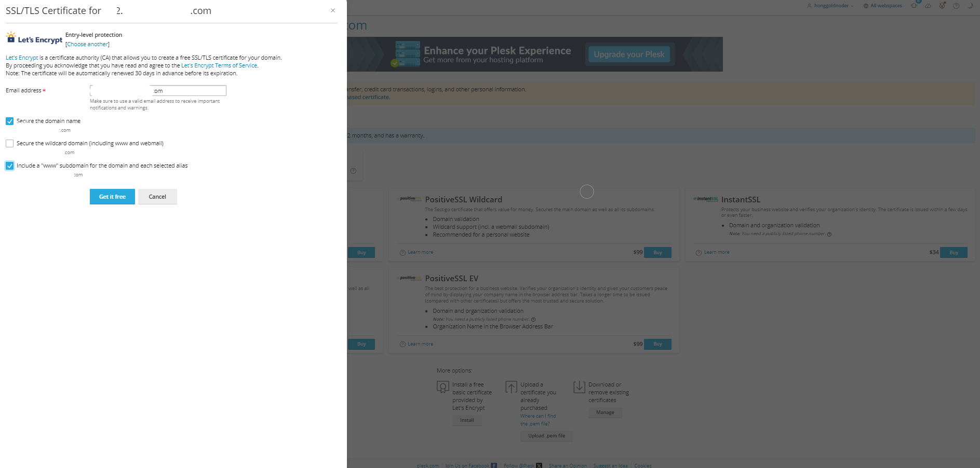The height and width of the screenshot is (468, 980).
Task: Focus the Email address input field
Action: coord(158,90)
